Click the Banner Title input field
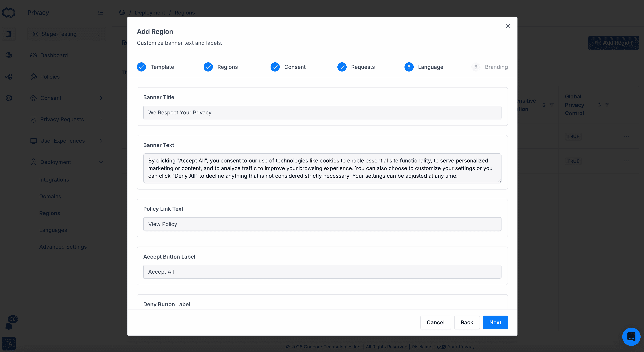 click(x=322, y=113)
